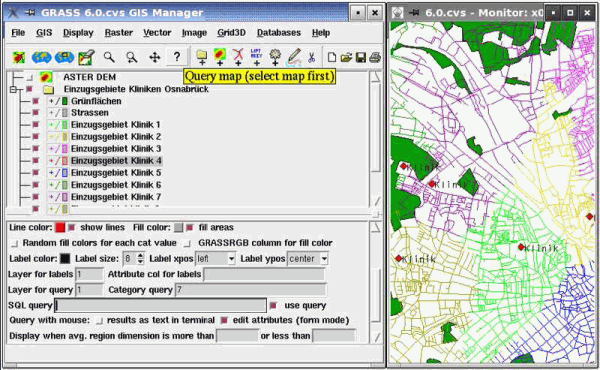Delete selected layer with scissors icon
600x370 pixels.
point(311,57)
